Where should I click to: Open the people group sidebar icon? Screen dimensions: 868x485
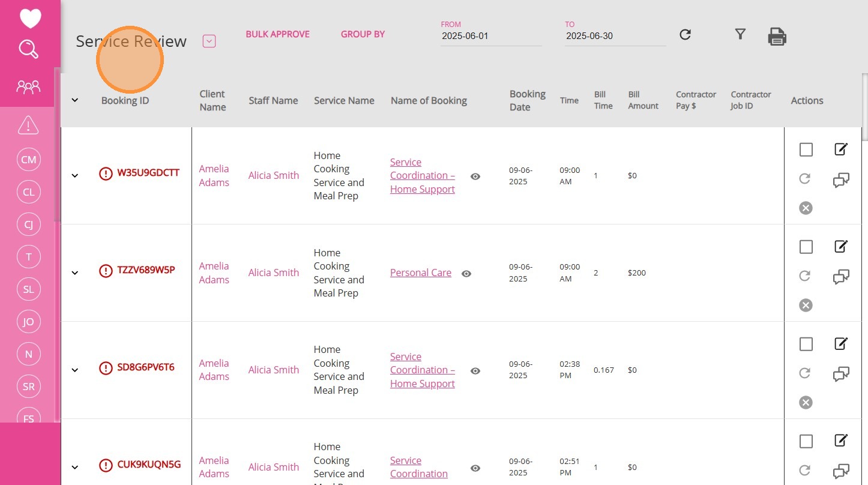pos(28,88)
